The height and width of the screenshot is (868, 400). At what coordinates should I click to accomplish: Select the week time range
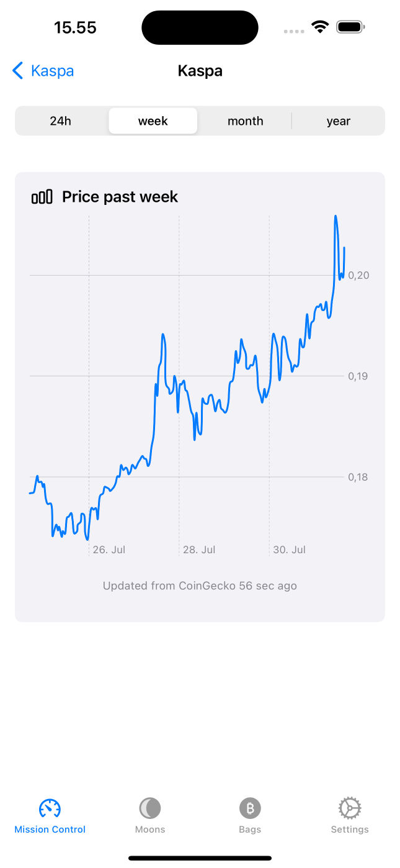click(153, 121)
